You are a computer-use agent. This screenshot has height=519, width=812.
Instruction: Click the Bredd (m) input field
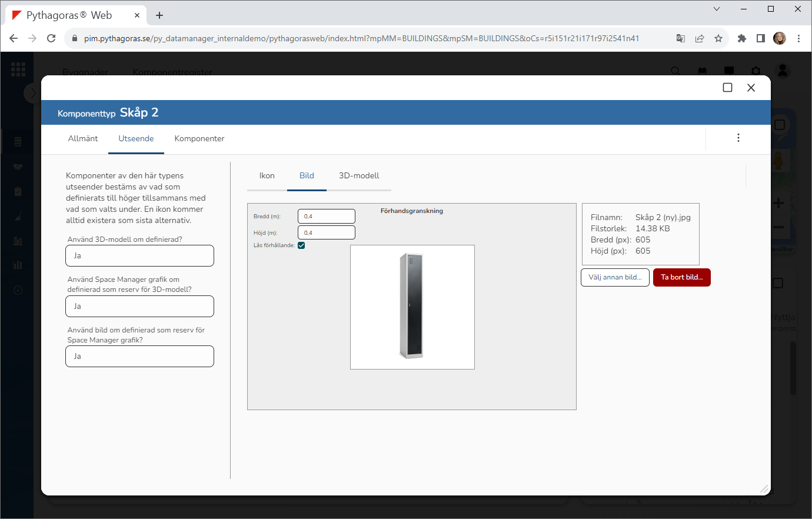point(327,217)
